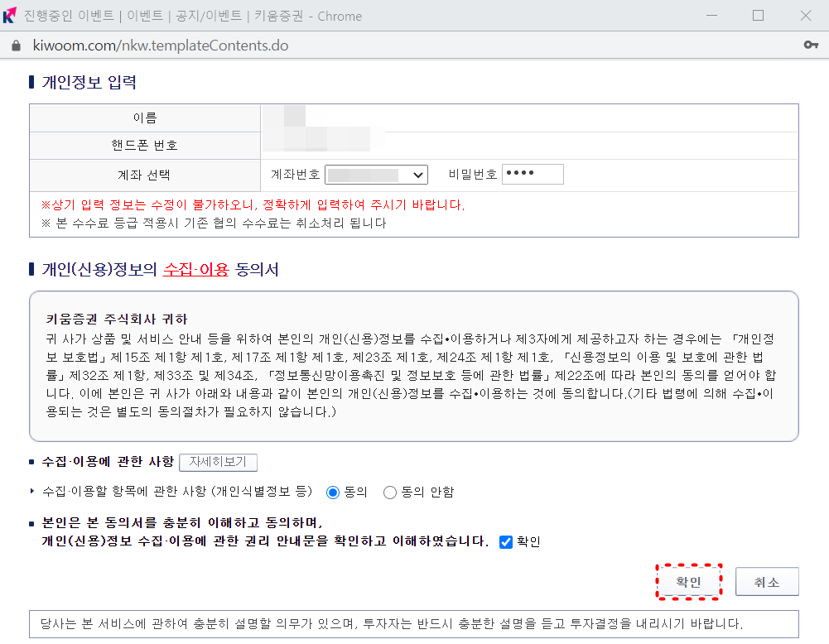The image size is (829, 644).
Task: Close the Chrome popup window
Action: point(806,16)
